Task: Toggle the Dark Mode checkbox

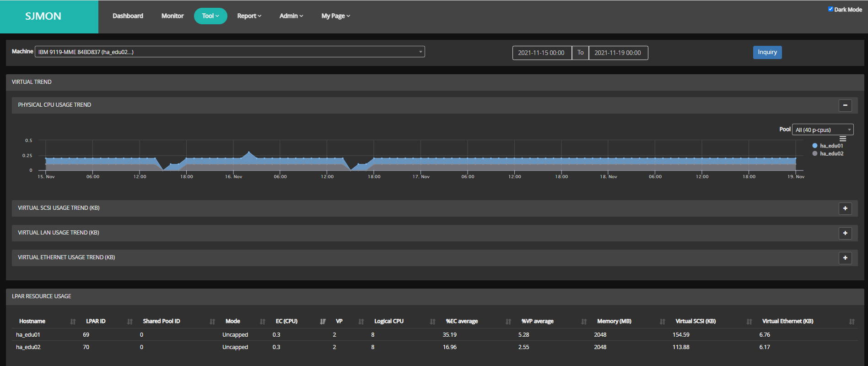Action: click(830, 9)
